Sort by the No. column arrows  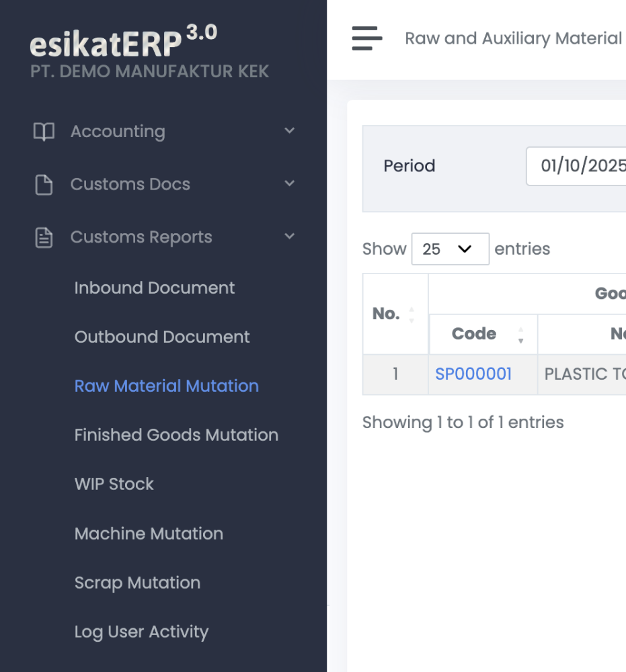point(412,314)
